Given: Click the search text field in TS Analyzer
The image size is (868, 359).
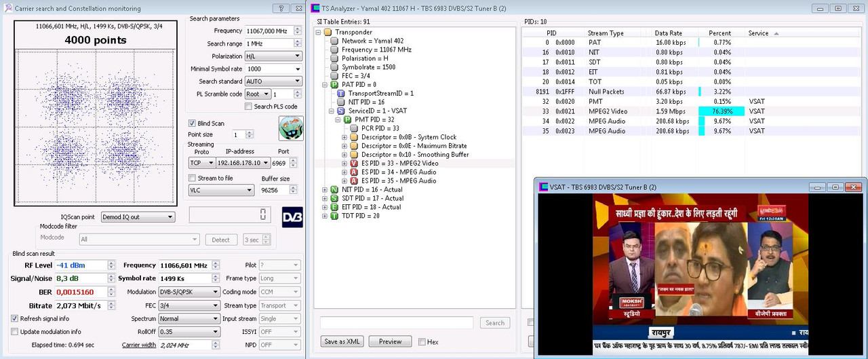Looking at the screenshot, I should coord(397,323).
